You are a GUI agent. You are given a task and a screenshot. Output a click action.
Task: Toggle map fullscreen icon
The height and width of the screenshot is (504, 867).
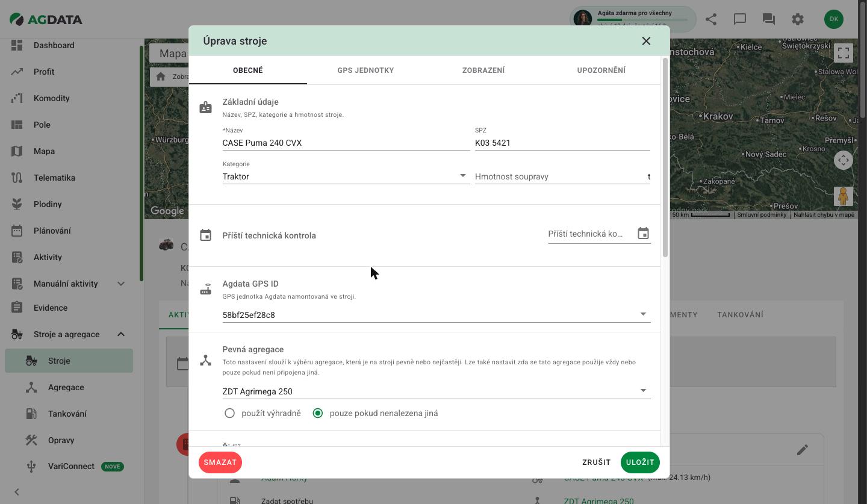pos(844,53)
